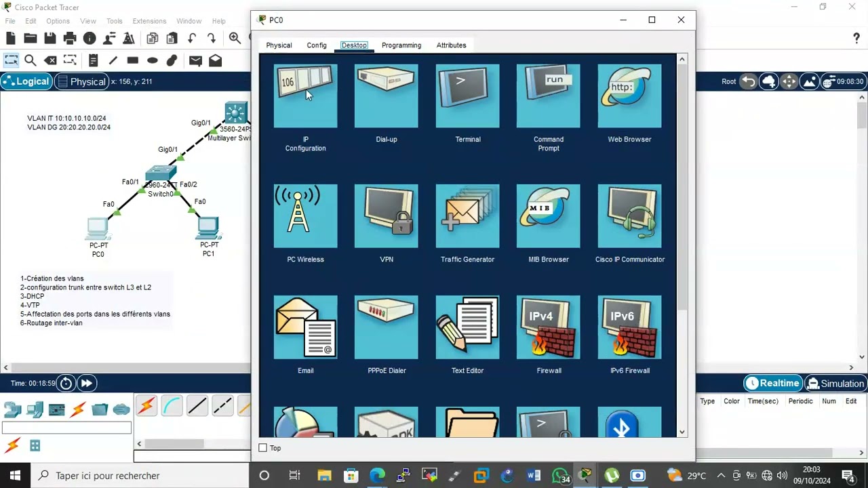Open the Dial-up app icon
868x488 pixels.
point(387,96)
